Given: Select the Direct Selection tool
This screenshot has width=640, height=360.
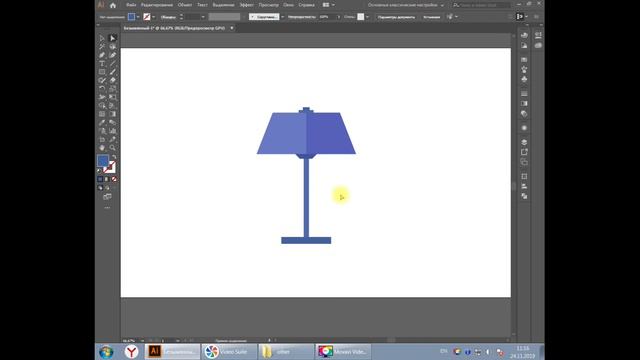Looking at the screenshot, I should pyautogui.click(x=113, y=38).
